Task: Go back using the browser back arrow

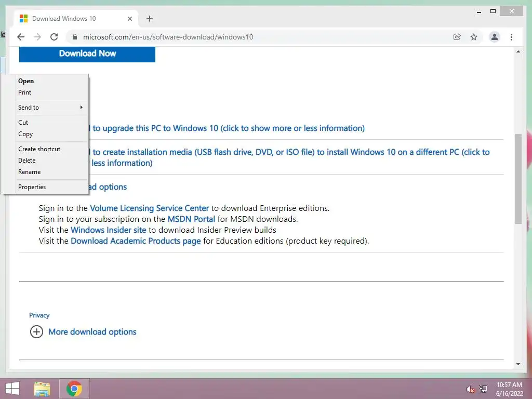Action: tap(21, 37)
